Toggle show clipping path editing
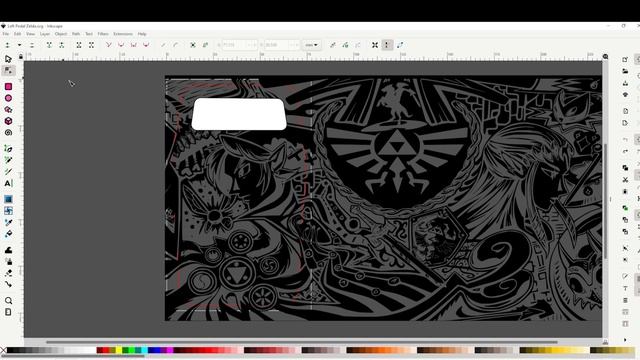Viewport: 640px width, 360px height. click(333, 45)
